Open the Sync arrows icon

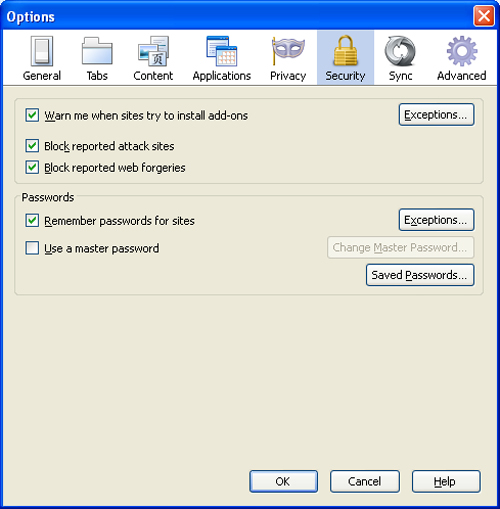point(400,51)
